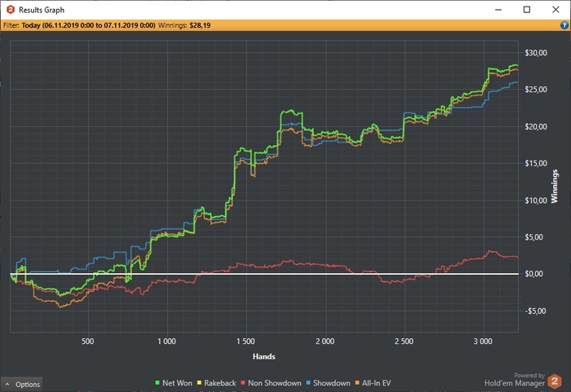Click the $0,00 y-axis label

point(533,274)
